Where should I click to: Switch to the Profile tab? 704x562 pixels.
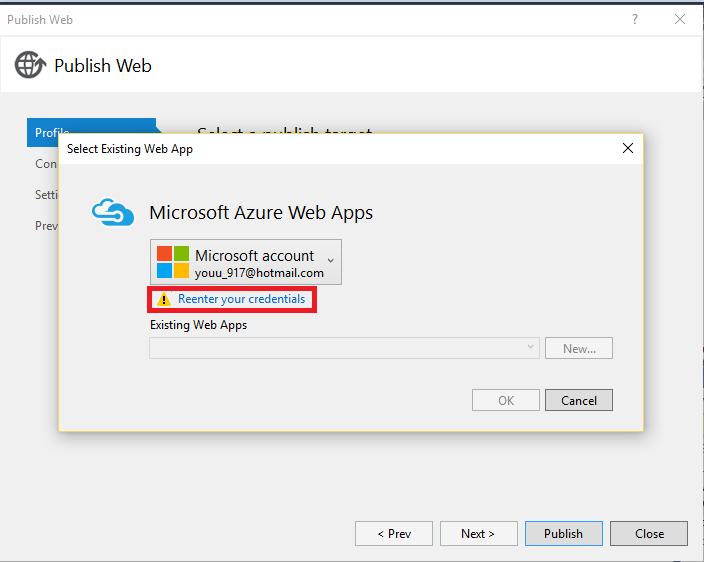[46, 133]
